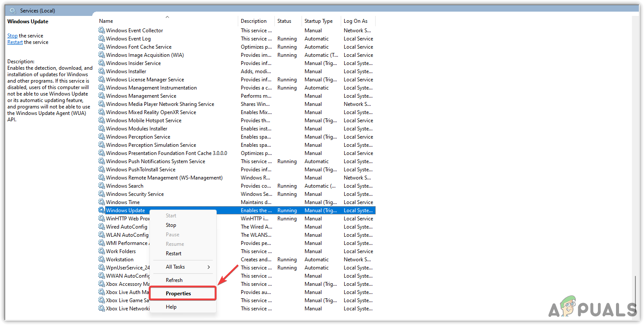Image resolution: width=644 pixels, height=325 pixels.
Task: Click the Windows Event Log service icon
Action: click(x=102, y=39)
